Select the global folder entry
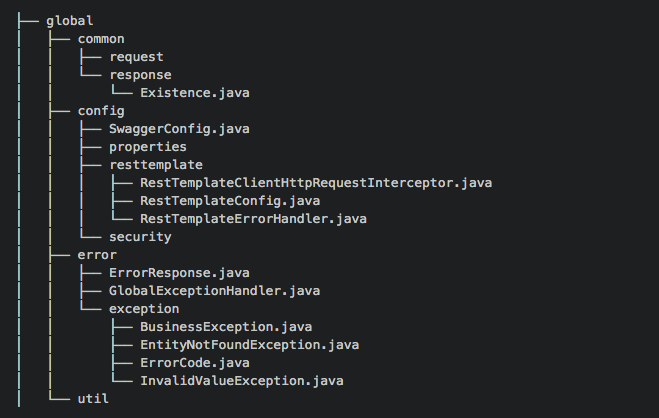Viewport: 659px width, 418px height. (70, 21)
